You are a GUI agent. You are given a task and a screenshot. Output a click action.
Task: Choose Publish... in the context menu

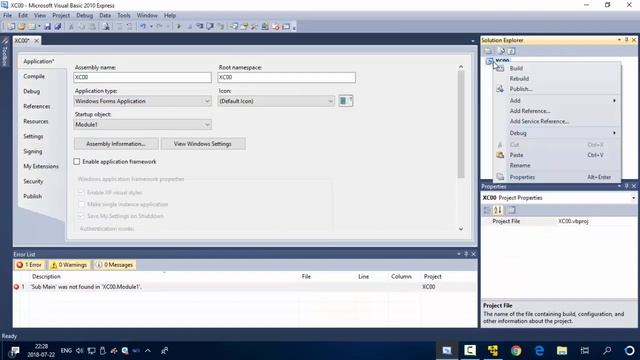coord(521,89)
